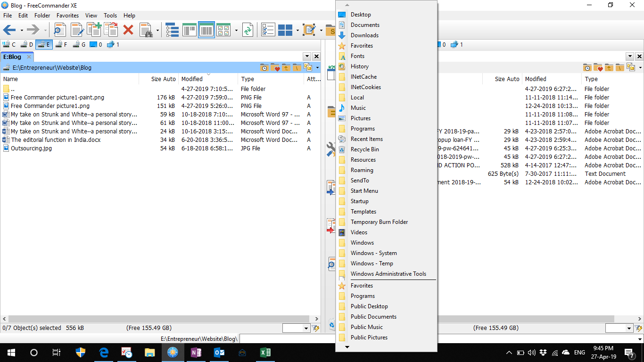Open left pane favorite folders heart icon

tap(275, 68)
